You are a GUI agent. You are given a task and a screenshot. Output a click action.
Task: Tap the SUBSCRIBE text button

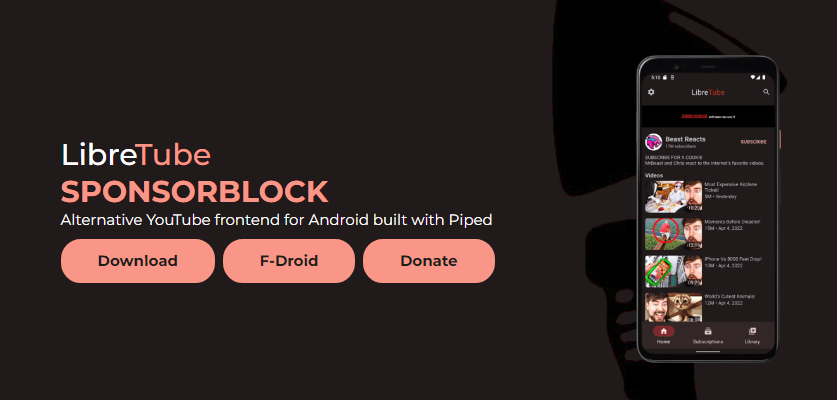click(x=753, y=142)
